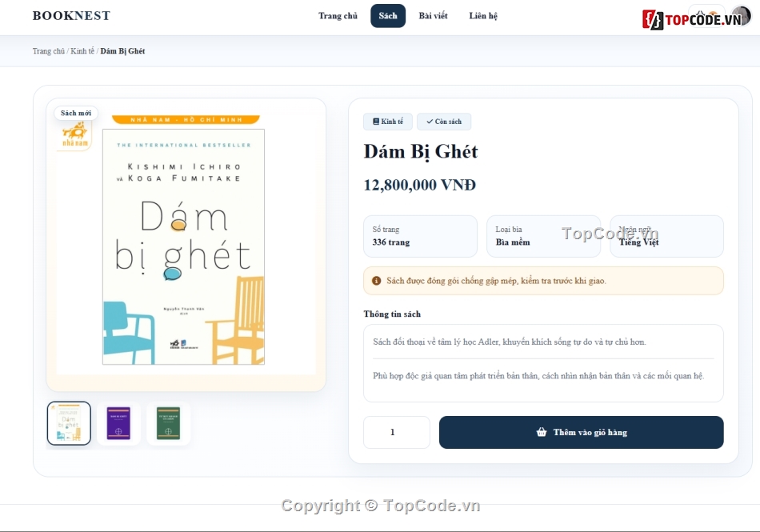Go to Trang chủ in navigation
This screenshot has width=760, height=532.
coord(338,16)
